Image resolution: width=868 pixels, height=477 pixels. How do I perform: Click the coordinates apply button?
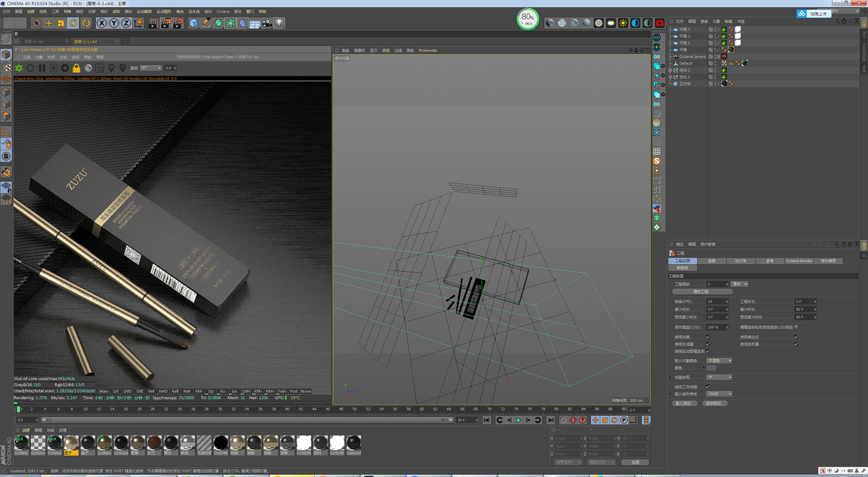click(634, 462)
